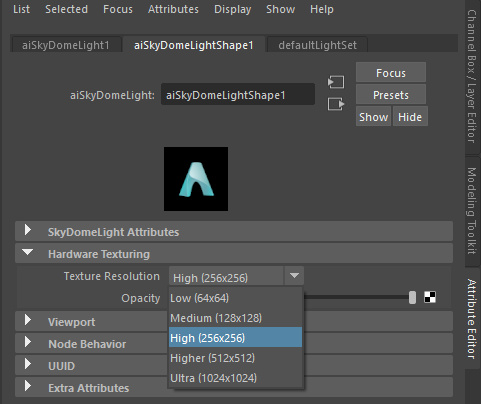Click the Opacity slider handle

pyautogui.click(x=412, y=297)
